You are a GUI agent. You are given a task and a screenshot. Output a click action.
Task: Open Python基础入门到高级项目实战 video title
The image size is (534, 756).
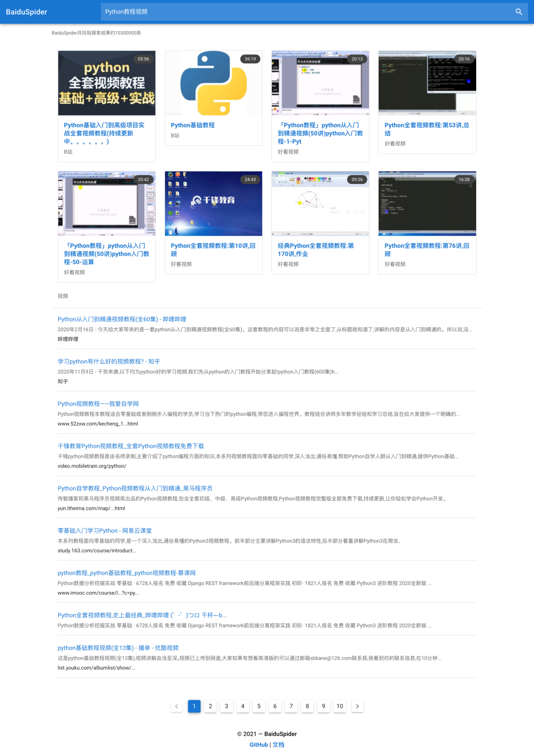click(104, 133)
